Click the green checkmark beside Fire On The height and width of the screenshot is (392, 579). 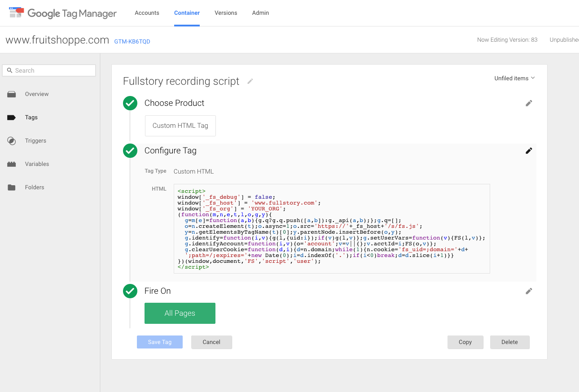click(x=130, y=291)
